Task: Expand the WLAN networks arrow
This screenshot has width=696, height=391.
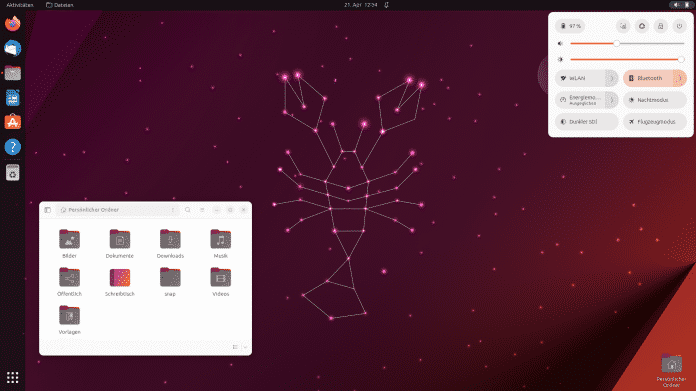Action: coord(612,78)
